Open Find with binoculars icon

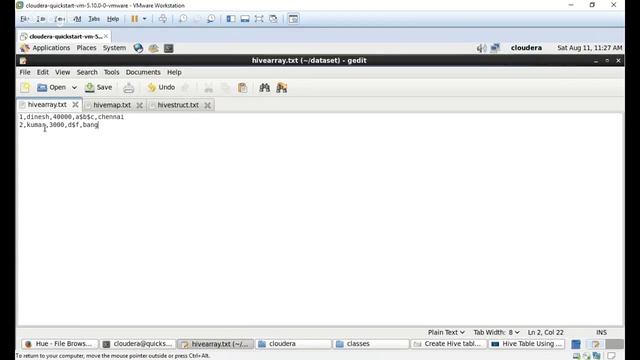pyautogui.click(x=264, y=87)
